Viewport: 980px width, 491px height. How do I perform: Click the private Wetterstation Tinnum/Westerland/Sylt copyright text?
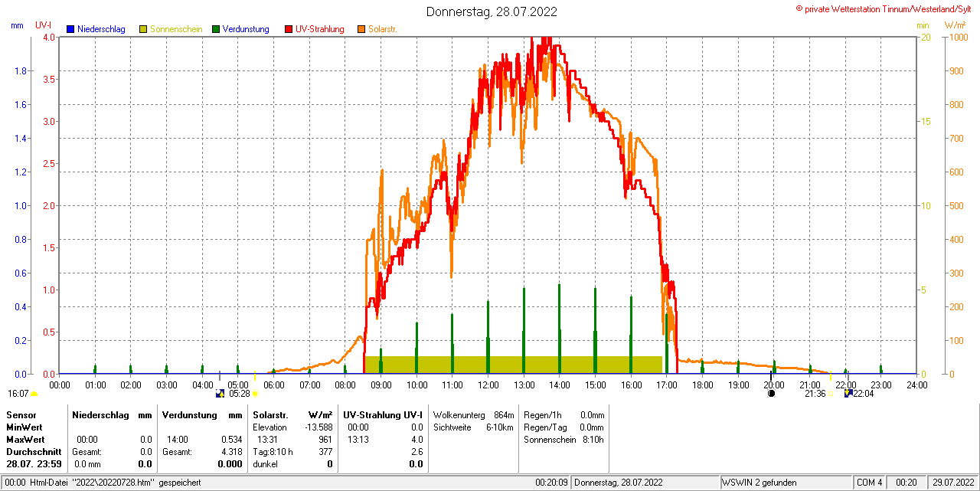tap(885, 8)
